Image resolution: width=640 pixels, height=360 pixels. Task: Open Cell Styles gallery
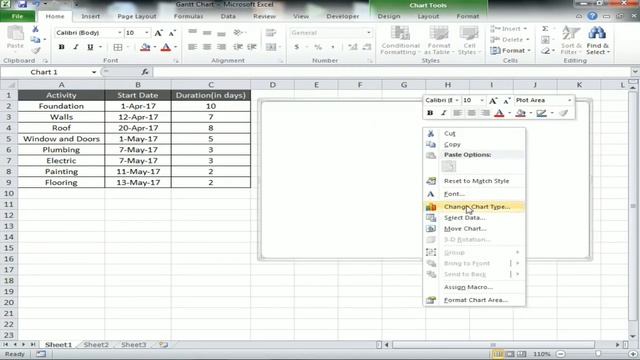pyautogui.click(x=469, y=40)
